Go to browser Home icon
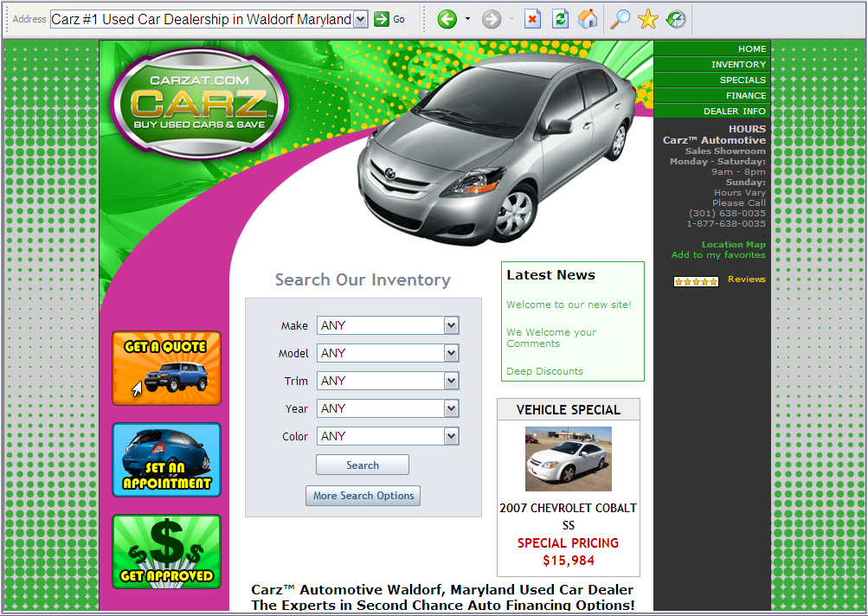 [588, 19]
